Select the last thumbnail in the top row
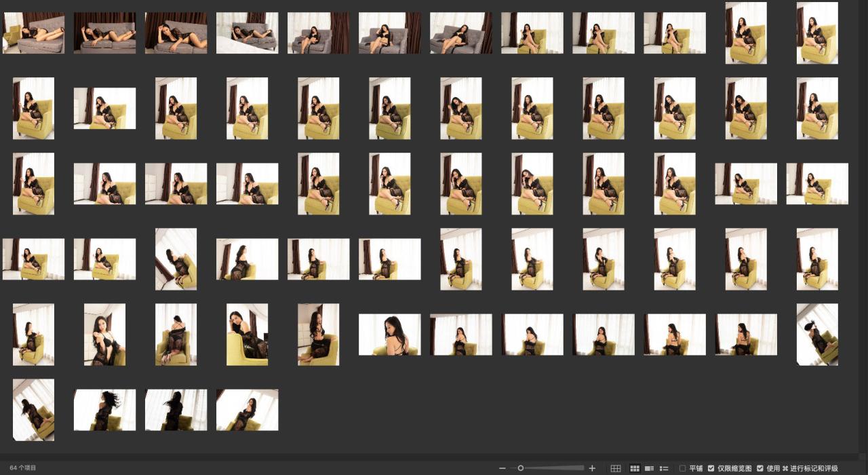The height and width of the screenshot is (475, 868). [816, 33]
